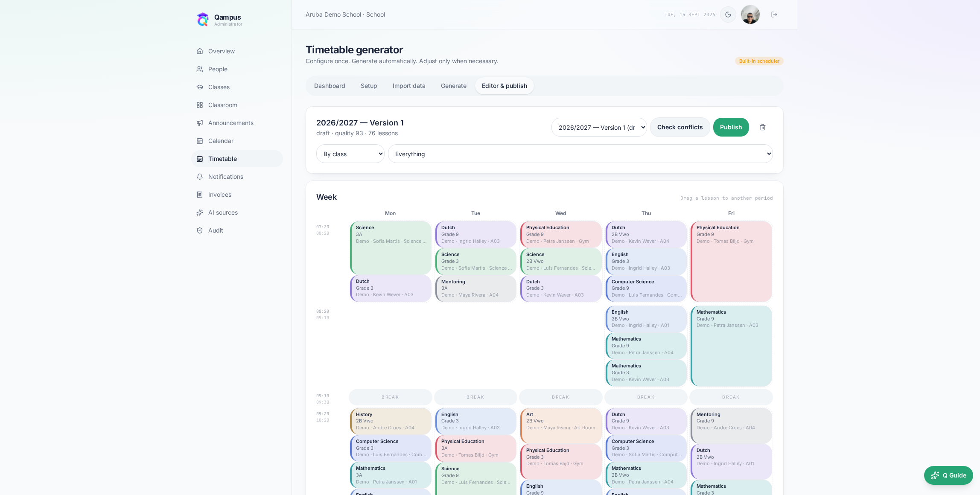Select Thursday Computer Science Grade 9 card

click(x=646, y=288)
